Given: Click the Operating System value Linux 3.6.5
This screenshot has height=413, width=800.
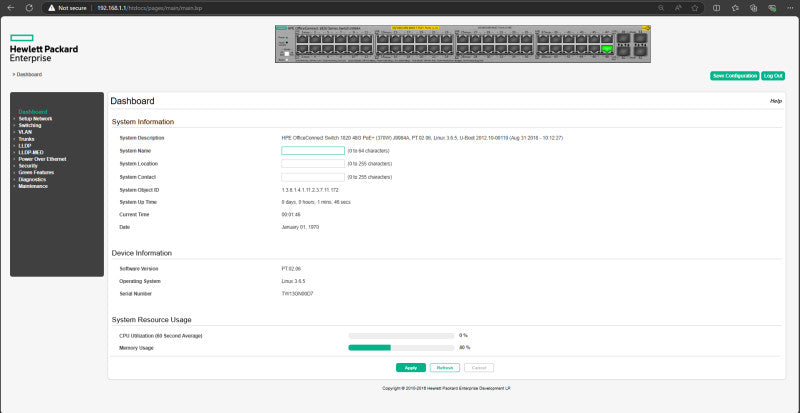Looking at the screenshot, I should coord(293,281).
